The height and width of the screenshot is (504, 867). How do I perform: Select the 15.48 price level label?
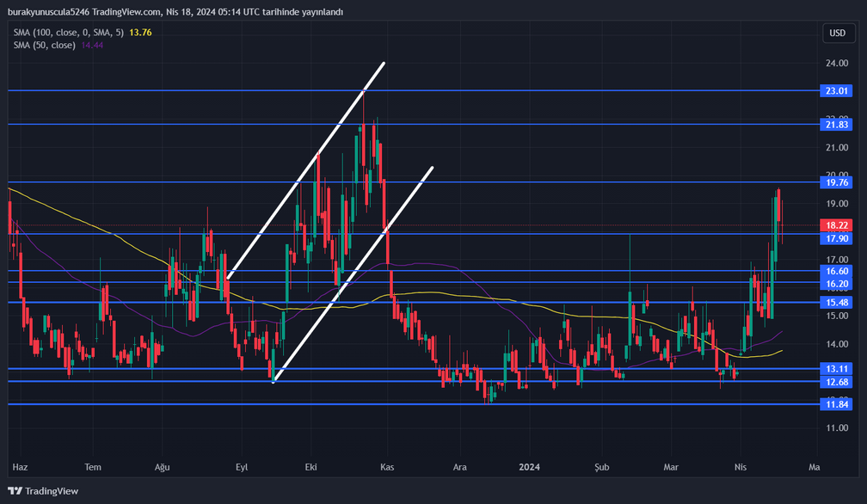(837, 302)
